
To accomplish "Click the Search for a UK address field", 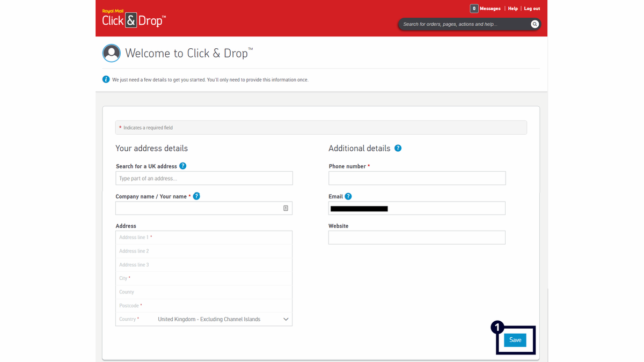I will coord(204,178).
